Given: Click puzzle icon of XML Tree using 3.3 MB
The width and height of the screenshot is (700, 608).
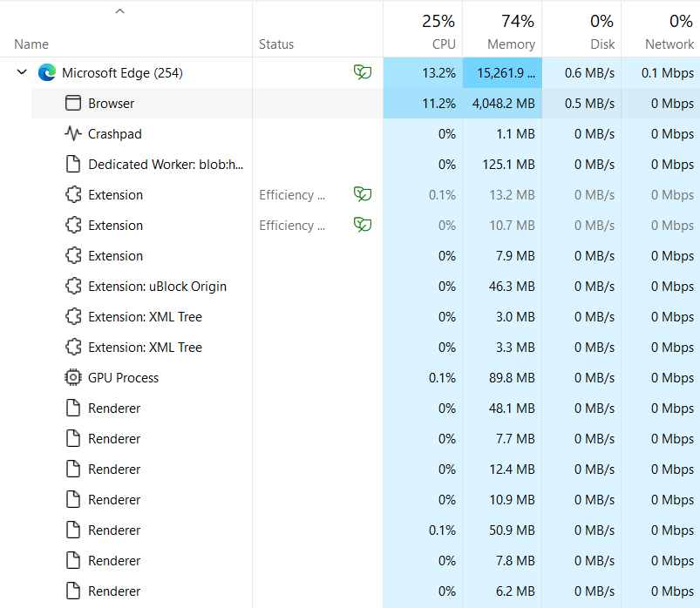Looking at the screenshot, I should [73, 347].
